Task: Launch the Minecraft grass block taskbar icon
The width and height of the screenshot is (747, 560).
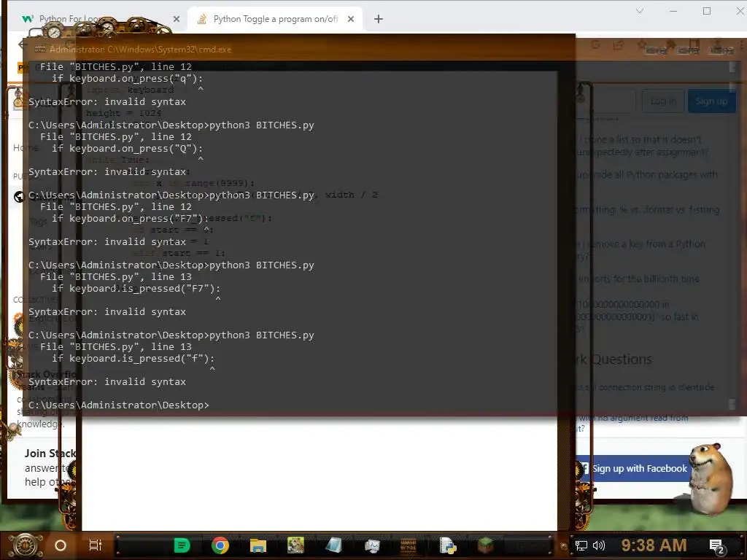Action: coord(485,545)
